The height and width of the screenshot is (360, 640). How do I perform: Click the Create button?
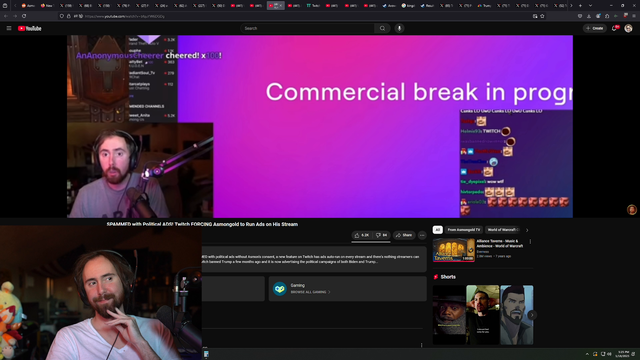(595, 28)
